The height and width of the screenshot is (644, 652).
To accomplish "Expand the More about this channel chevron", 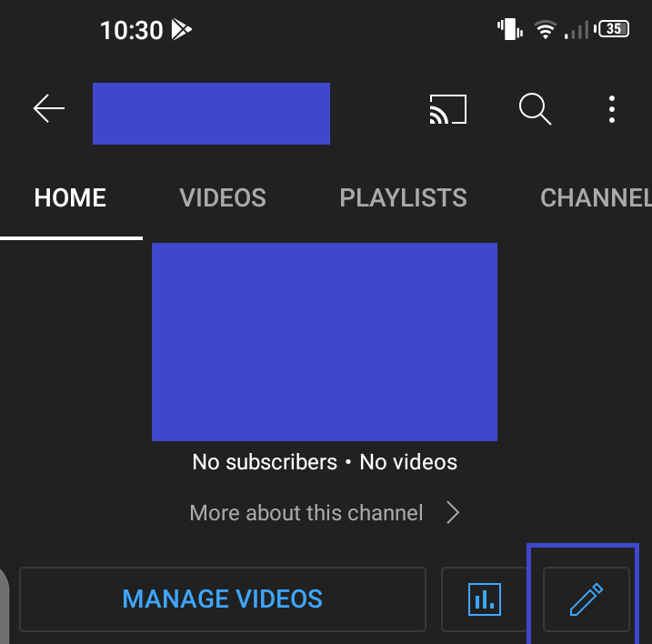I will coord(453,512).
